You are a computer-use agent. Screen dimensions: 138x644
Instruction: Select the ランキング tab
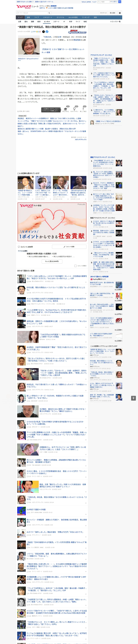(86, 17)
